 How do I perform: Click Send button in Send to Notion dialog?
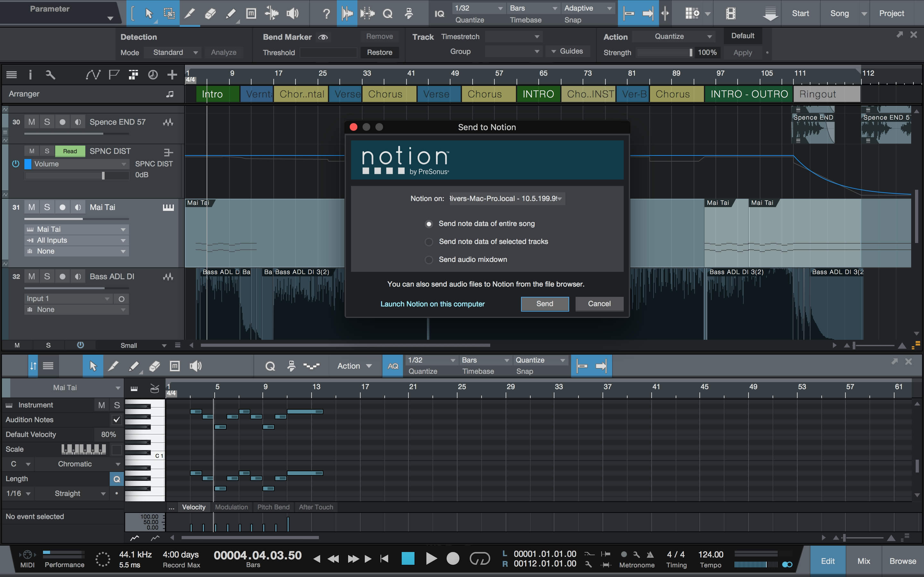tap(545, 303)
